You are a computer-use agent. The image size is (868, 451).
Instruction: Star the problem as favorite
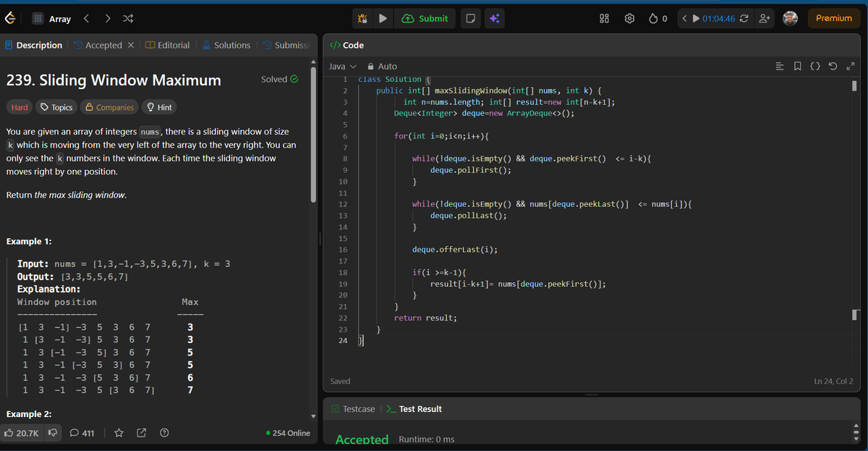click(119, 433)
